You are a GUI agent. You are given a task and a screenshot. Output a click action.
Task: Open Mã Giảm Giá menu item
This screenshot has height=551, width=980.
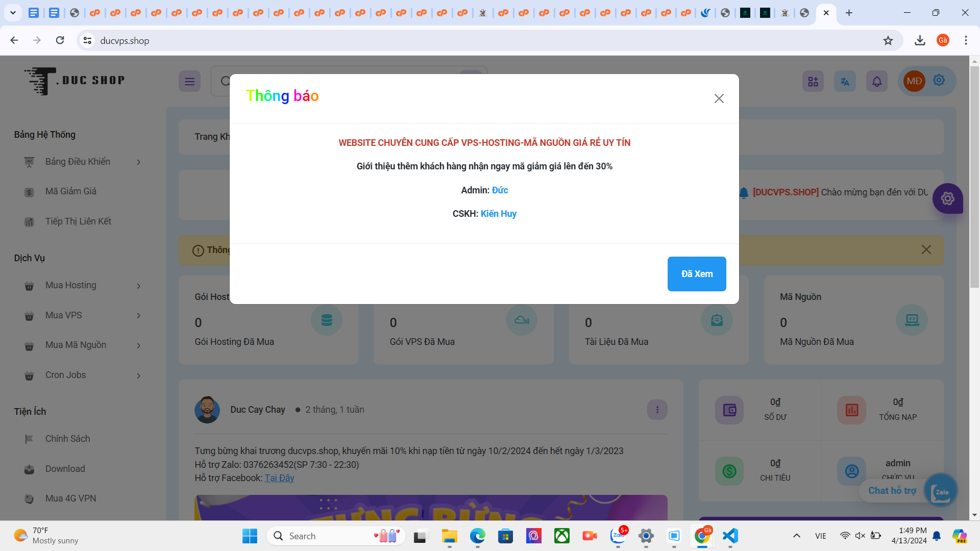click(x=71, y=191)
